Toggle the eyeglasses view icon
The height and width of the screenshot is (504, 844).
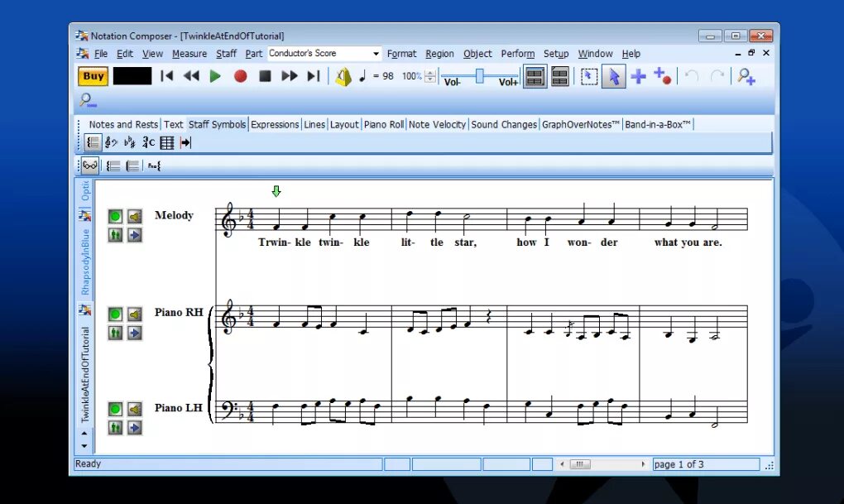click(90, 166)
